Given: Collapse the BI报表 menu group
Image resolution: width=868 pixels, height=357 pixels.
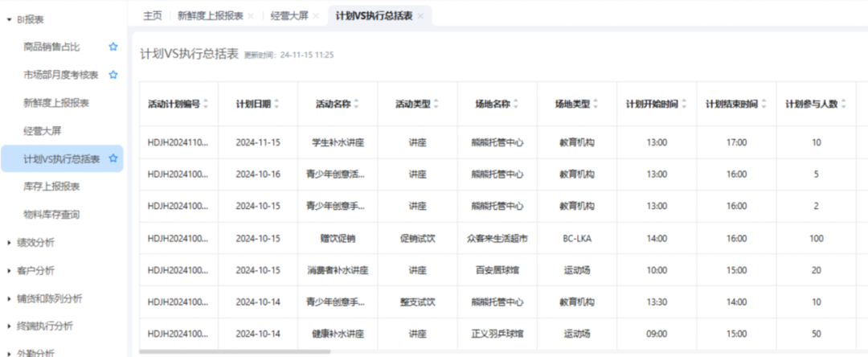Looking at the screenshot, I should [10, 20].
